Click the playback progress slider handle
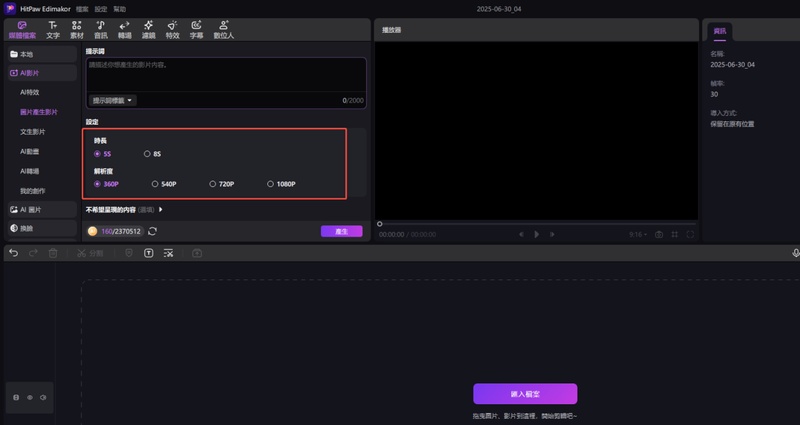Viewport: 800px width, 425px height. click(379, 223)
